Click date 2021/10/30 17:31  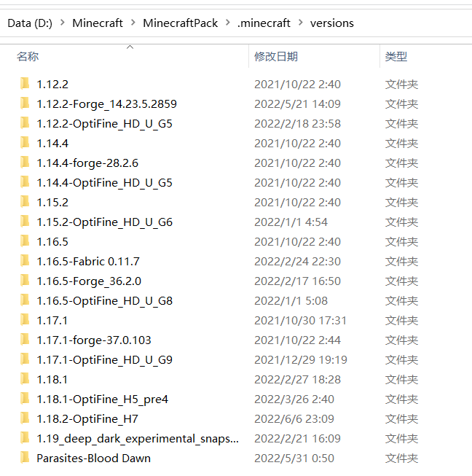pyautogui.click(x=300, y=320)
